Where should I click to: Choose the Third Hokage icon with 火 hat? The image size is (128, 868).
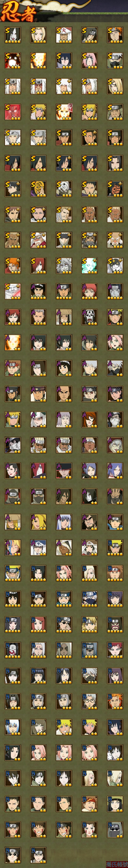coord(64,35)
